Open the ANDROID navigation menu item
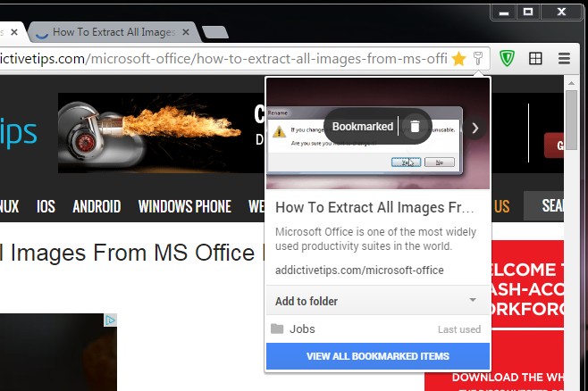Image resolution: width=588 pixels, height=391 pixels. (x=97, y=206)
